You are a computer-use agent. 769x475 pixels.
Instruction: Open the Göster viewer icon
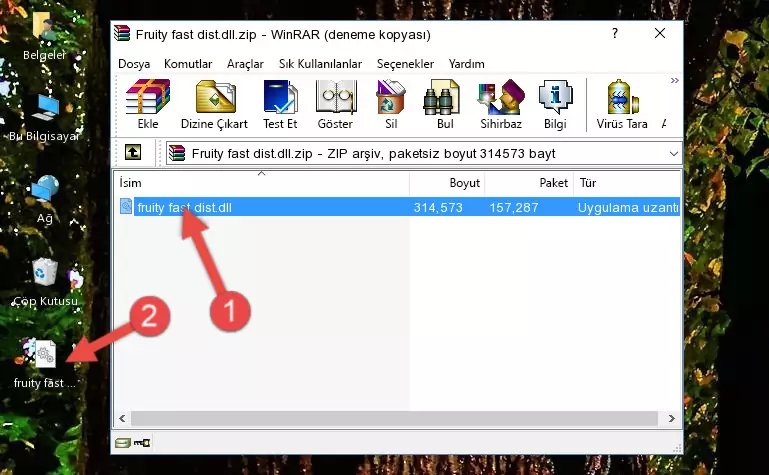(335, 104)
